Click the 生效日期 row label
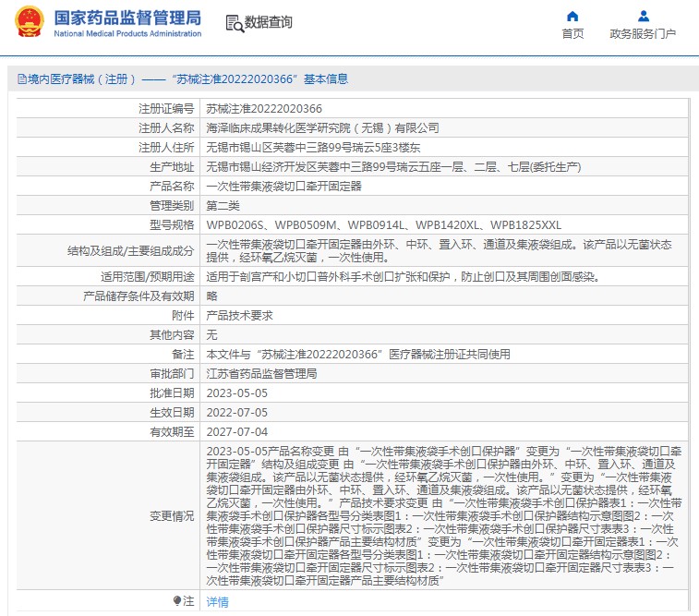699x616 pixels. 172,413
